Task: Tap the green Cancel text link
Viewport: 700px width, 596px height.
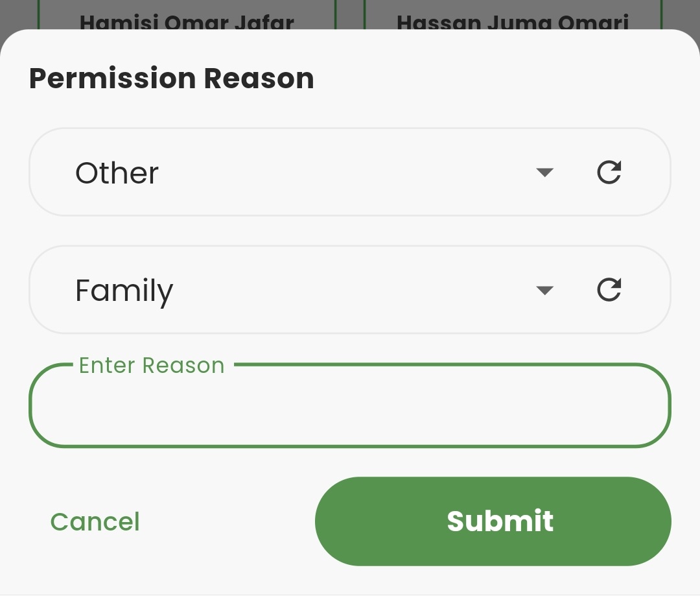Action: 95,522
